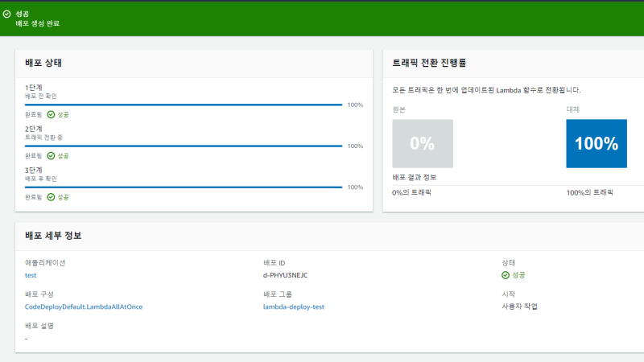Select the blue 100% 대체 traffic box
644x362 pixels.
coord(596,144)
